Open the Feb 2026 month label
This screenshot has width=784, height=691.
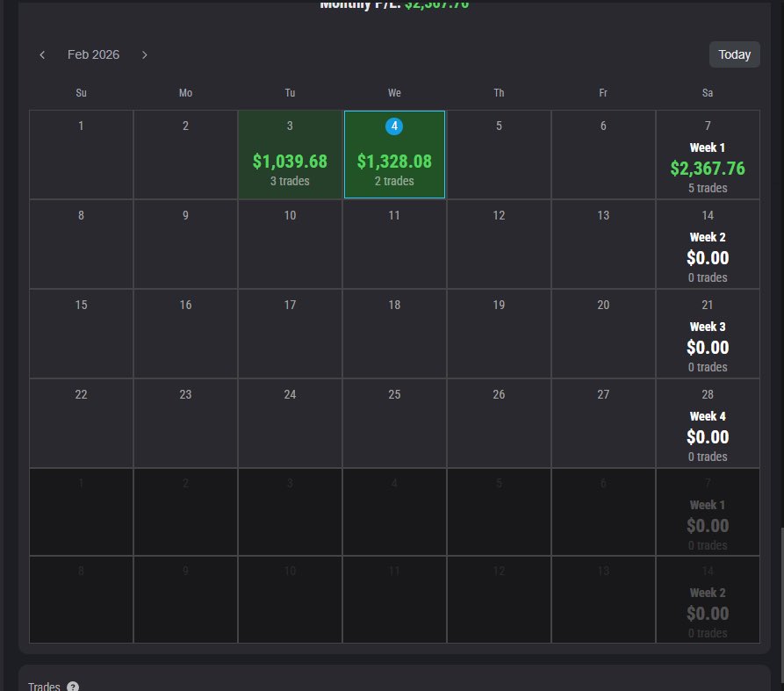93,54
